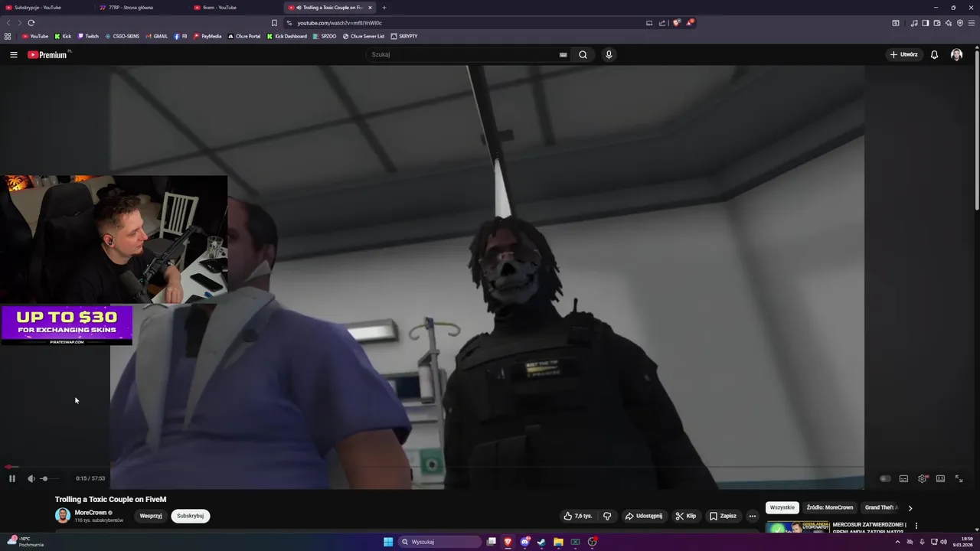The image size is (980, 551).
Task: Go to YouTube Premium home logo
Action: pyautogui.click(x=47, y=54)
